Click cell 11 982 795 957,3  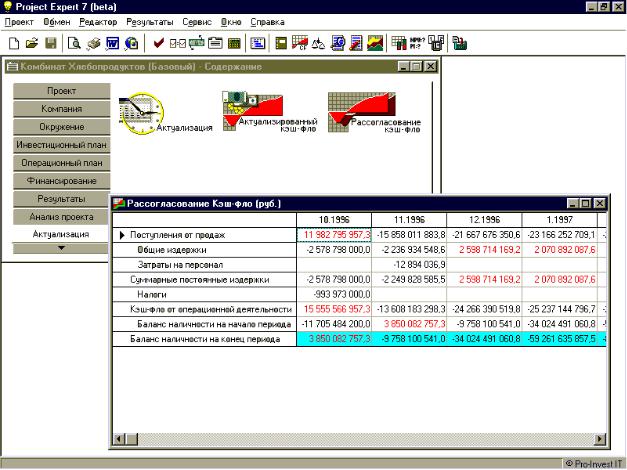(x=334, y=235)
